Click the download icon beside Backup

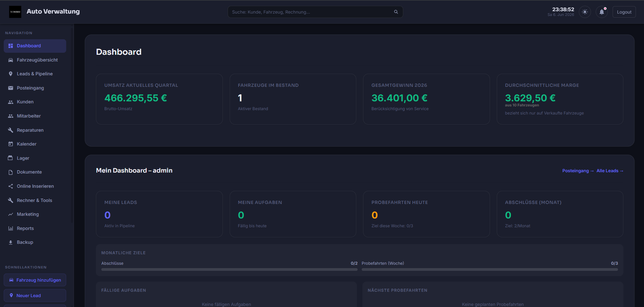click(11, 242)
